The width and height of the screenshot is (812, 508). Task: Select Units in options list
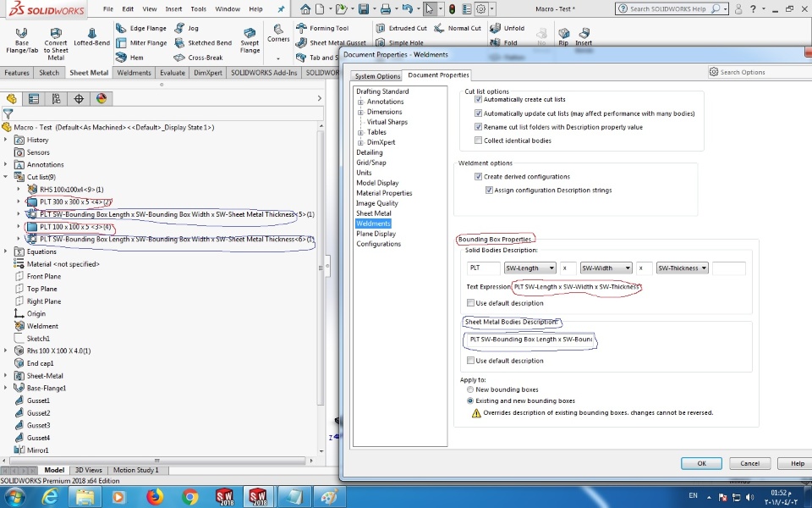point(364,173)
